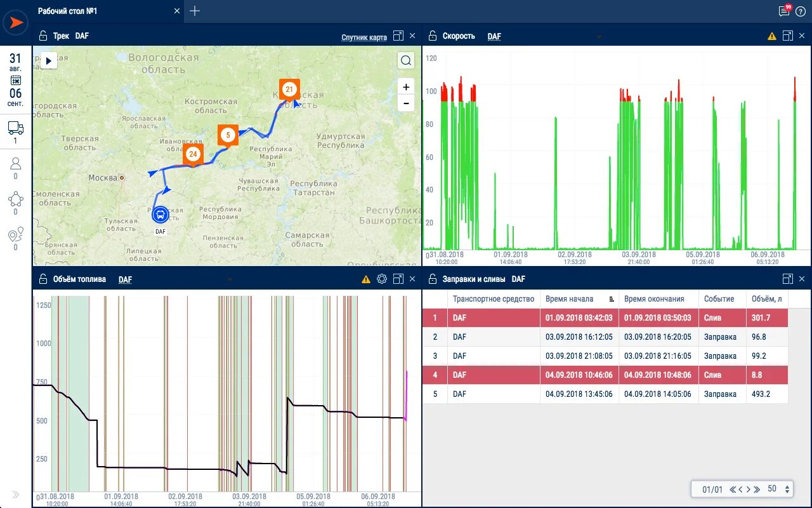Pop out the Объём топлива panel

pyautogui.click(x=398, y=279)
